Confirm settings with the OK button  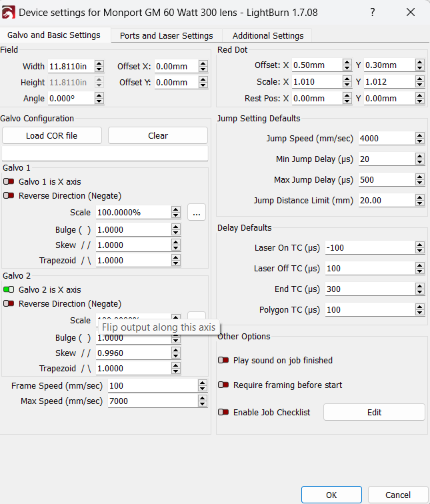coord(331,495)
